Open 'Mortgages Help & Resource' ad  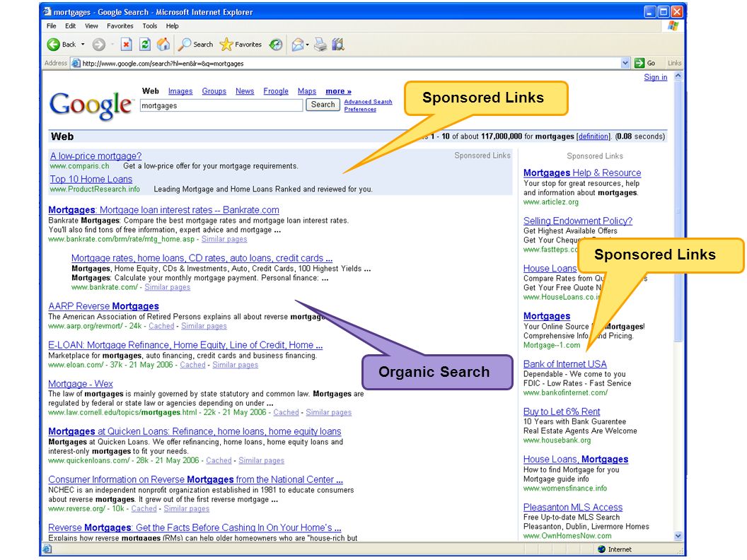click(x=582, y=173)
